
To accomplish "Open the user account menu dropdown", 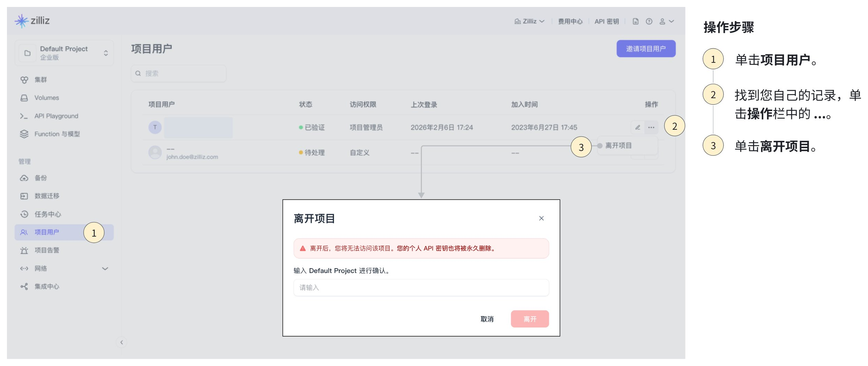I will click(666, 22).
